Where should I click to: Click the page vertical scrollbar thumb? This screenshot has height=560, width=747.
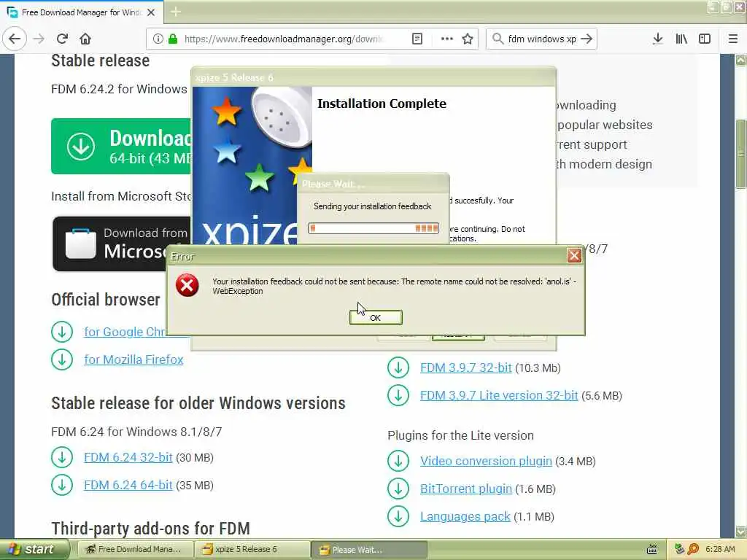(x=741, y=153)
